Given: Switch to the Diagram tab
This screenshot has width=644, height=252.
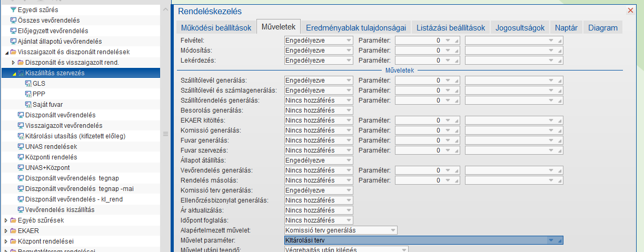Looking at the screenshot, I should tap(603, 28).
